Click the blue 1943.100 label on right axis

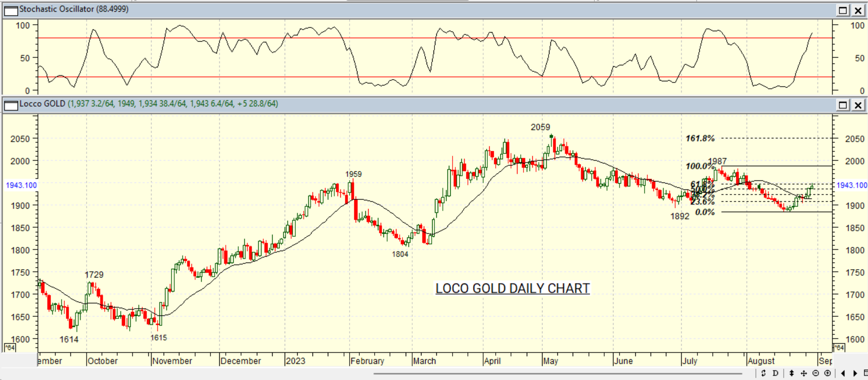852,185
